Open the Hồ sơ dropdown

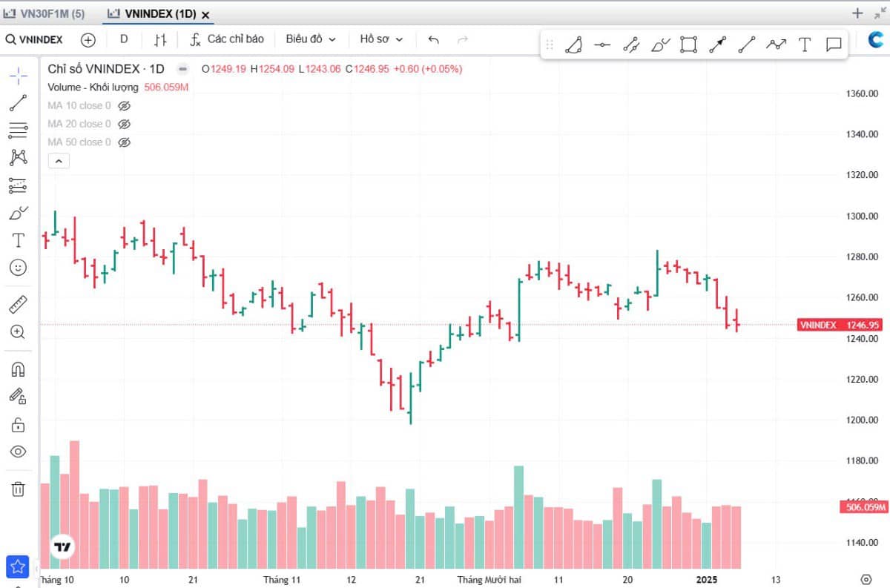(381, 39)
